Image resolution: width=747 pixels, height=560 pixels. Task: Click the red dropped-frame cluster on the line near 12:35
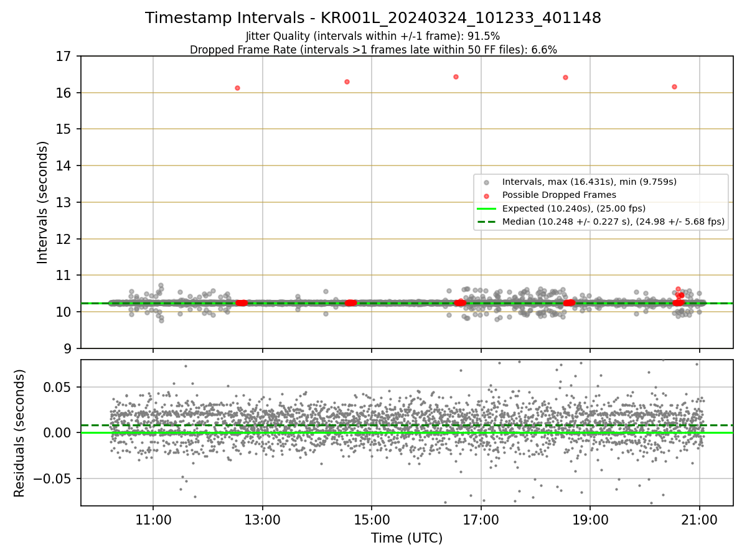pos(242,303)
